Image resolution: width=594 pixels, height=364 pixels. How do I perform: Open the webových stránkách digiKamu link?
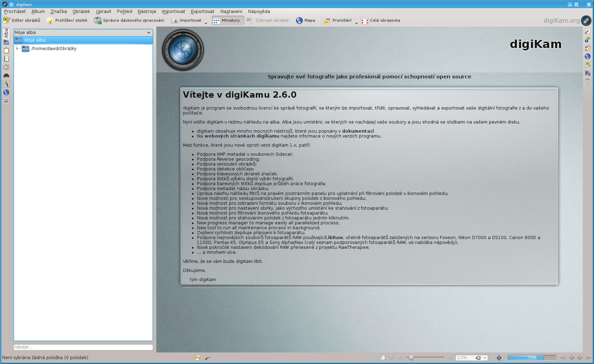click(x=242, y=136)
